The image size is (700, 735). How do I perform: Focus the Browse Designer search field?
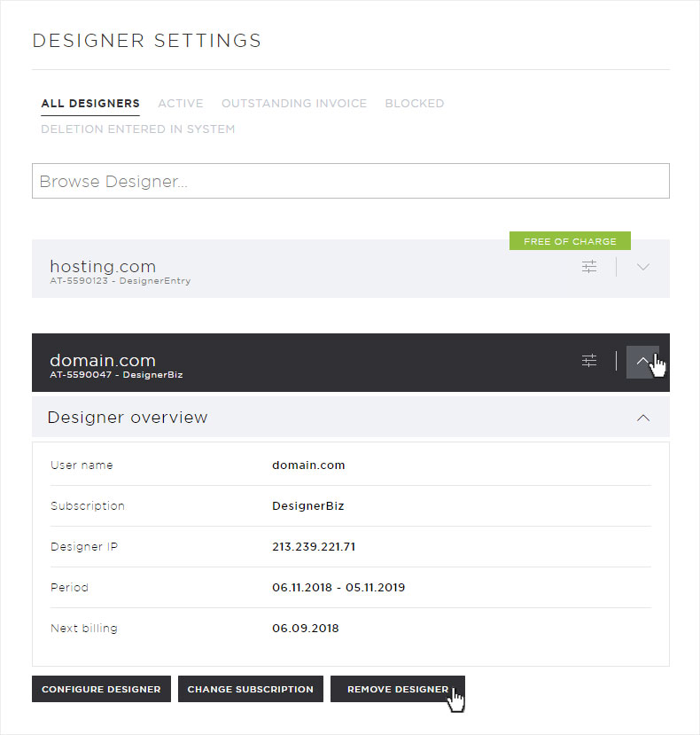coord(351,181)
